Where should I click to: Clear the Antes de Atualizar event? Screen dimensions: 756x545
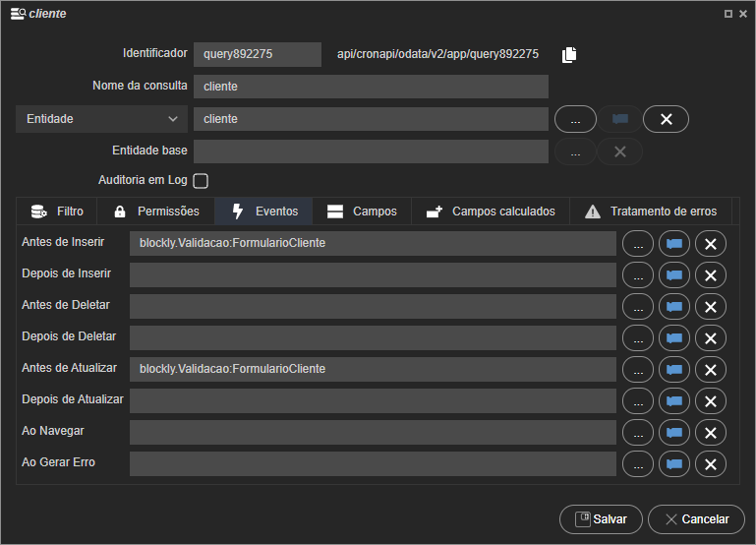click(x=711, y=370)
